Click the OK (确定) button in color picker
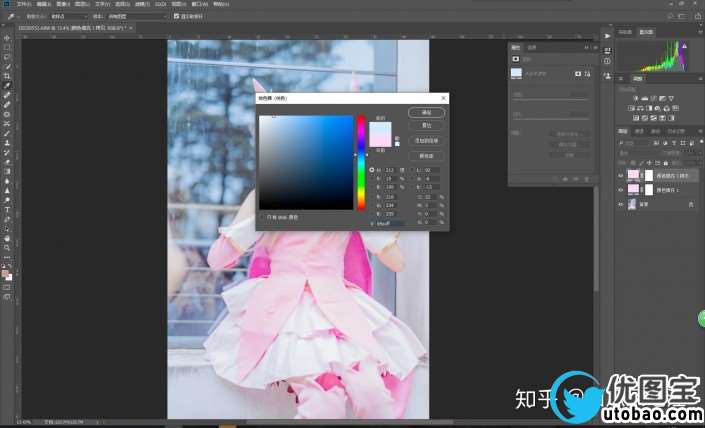Screen dimensions: 705x428 tap(426, 113)
